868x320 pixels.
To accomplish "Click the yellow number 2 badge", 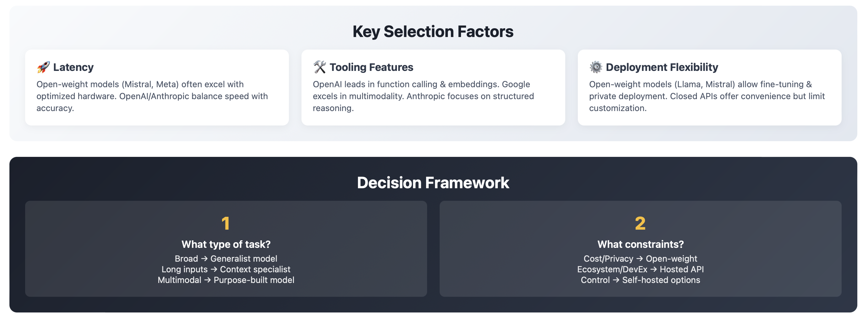I will [640, 223].
